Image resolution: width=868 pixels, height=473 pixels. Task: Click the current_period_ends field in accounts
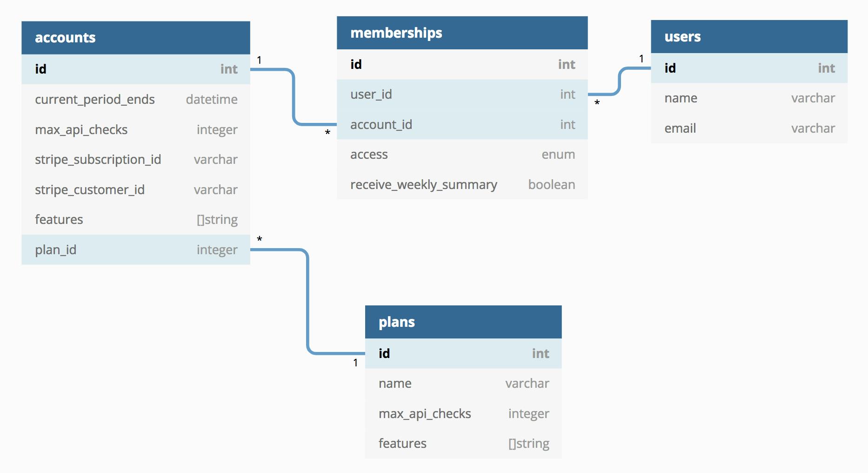point(136,99)
